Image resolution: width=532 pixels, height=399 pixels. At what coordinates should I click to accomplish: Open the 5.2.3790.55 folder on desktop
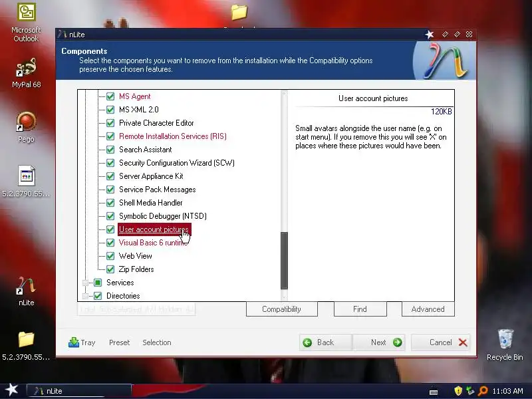point(26,346)
